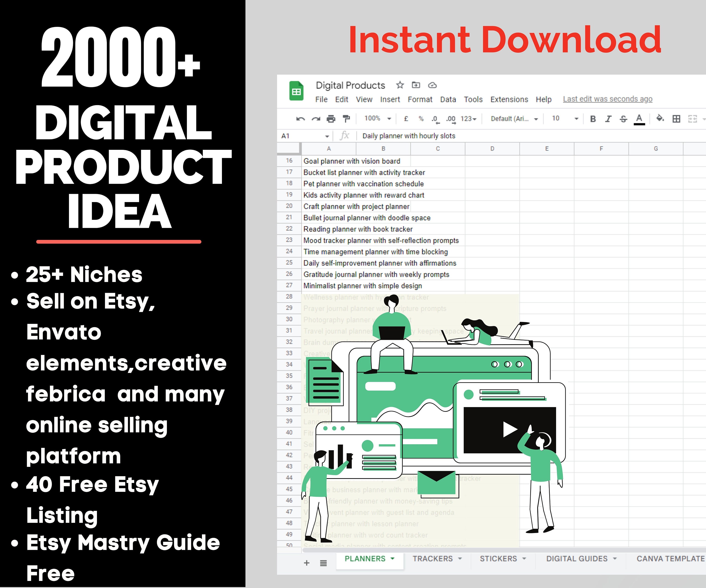Click the Last edit was seconds ago link
Viewport: 706px width, 588px height.
607,99
